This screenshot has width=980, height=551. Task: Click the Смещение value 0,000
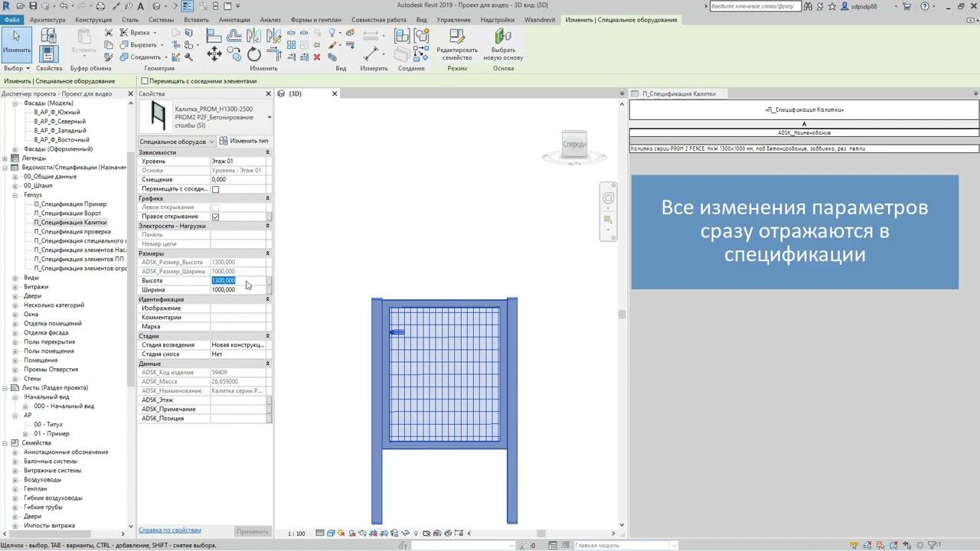pyautogui.click(x=238, y=180)
